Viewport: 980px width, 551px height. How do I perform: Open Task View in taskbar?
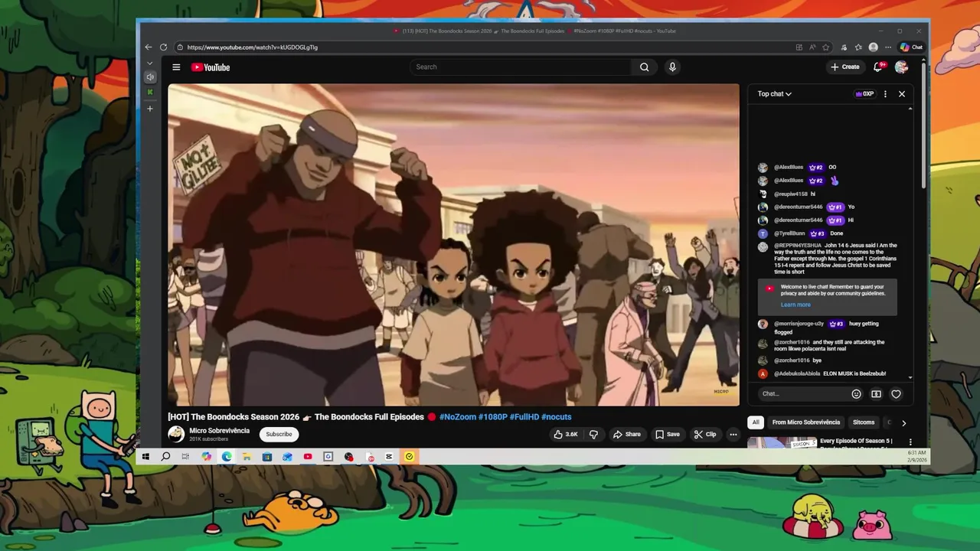click(185, 457)
